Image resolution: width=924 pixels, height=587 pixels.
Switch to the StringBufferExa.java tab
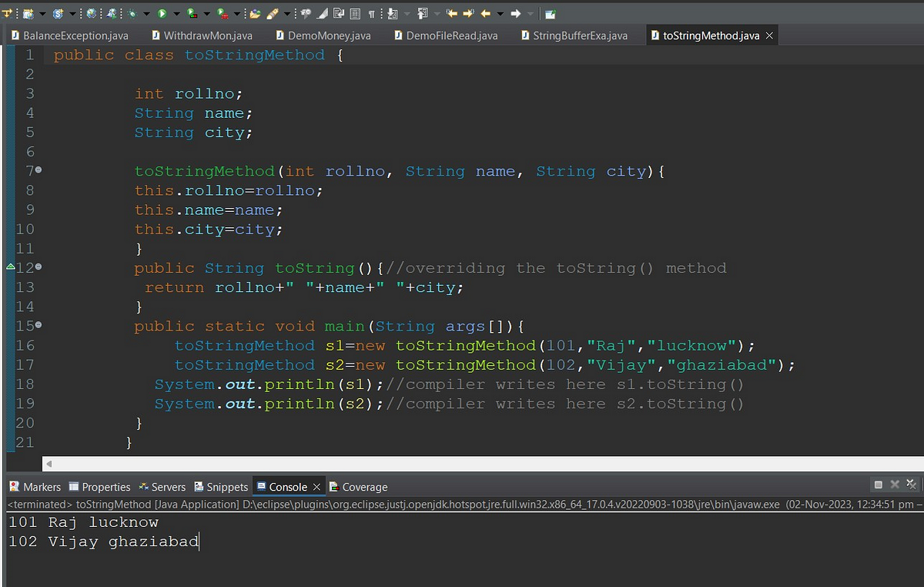coord(574,35)
